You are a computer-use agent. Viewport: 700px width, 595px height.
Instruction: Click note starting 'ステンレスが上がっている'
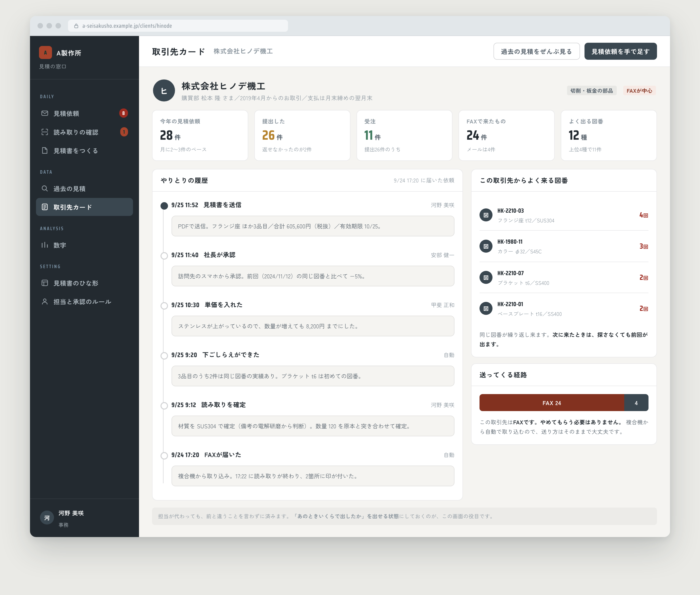pos(313,326)
